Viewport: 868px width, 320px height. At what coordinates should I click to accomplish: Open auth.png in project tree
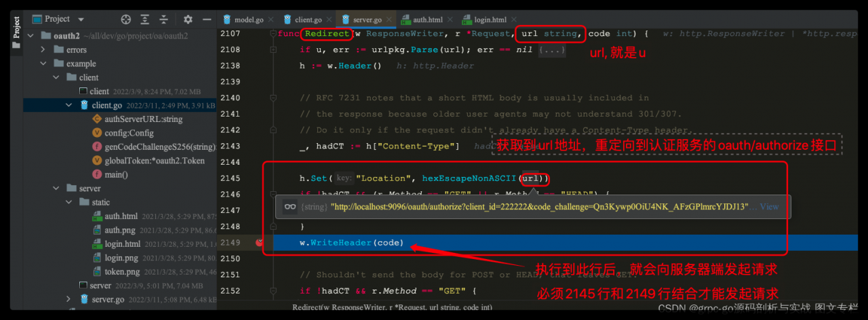coord(119,230)
